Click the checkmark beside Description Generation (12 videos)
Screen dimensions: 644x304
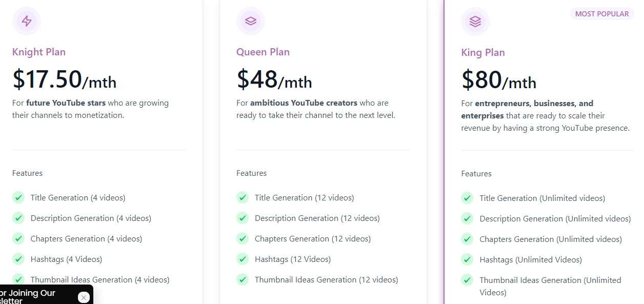click(243, 218)
